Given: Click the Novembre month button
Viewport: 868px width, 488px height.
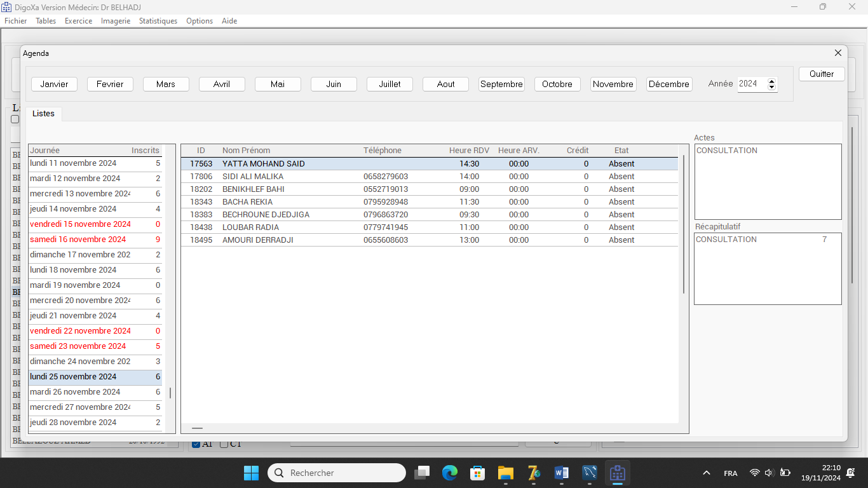Looking at the screenshot, I should click(613, 84).
